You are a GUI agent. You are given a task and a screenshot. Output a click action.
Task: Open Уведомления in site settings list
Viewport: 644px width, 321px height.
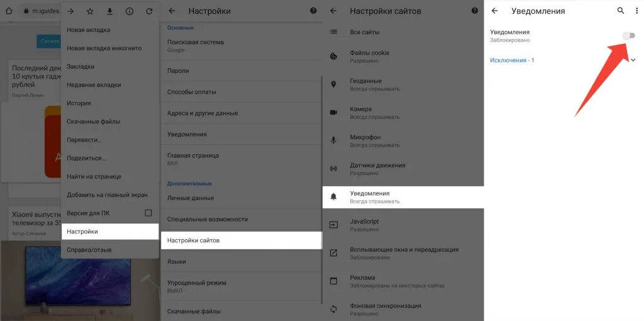coord(403,197)
